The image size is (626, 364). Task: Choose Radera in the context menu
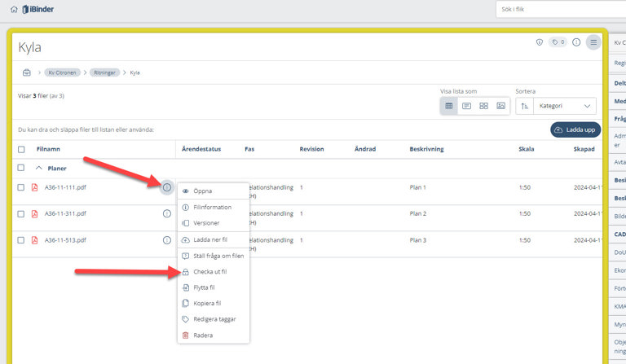point(214,335)
